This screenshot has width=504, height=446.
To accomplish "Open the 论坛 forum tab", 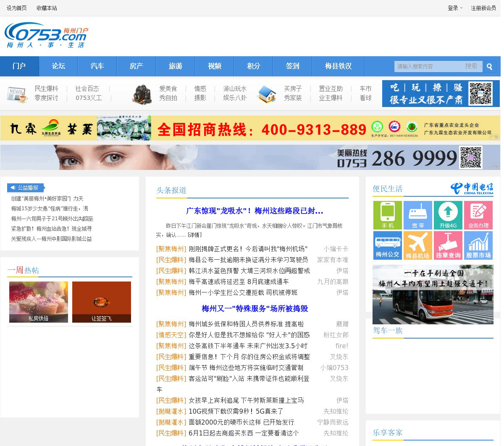I will 58,66.
